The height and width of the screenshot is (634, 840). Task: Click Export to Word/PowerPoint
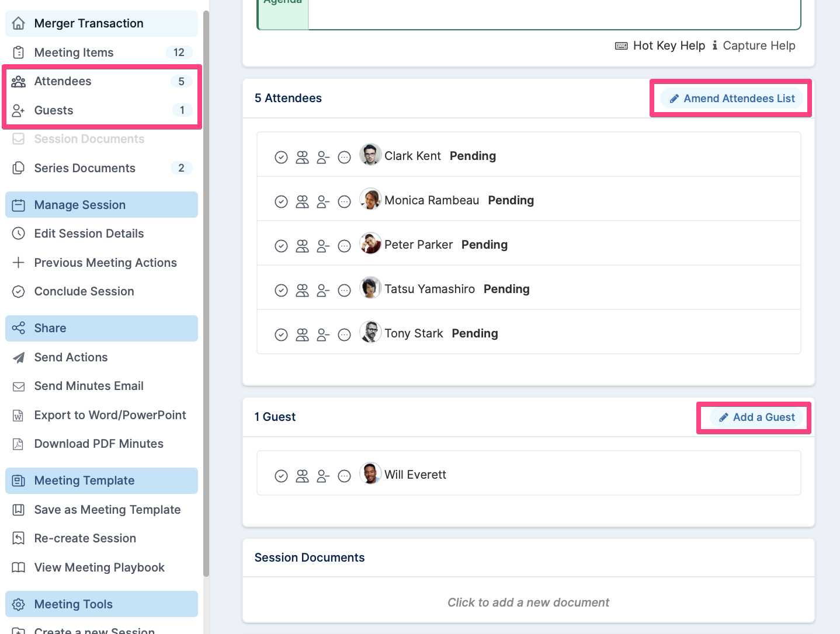tap(102, 415)
